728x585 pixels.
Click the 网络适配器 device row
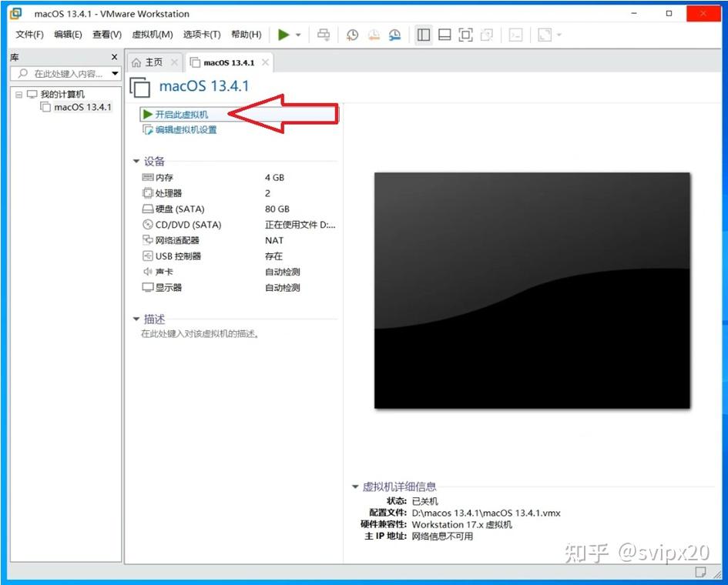239,240
